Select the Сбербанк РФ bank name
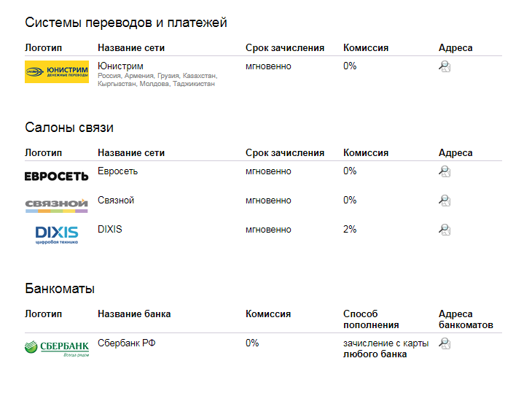Screen dimensions: 532x393 [127, 343]
